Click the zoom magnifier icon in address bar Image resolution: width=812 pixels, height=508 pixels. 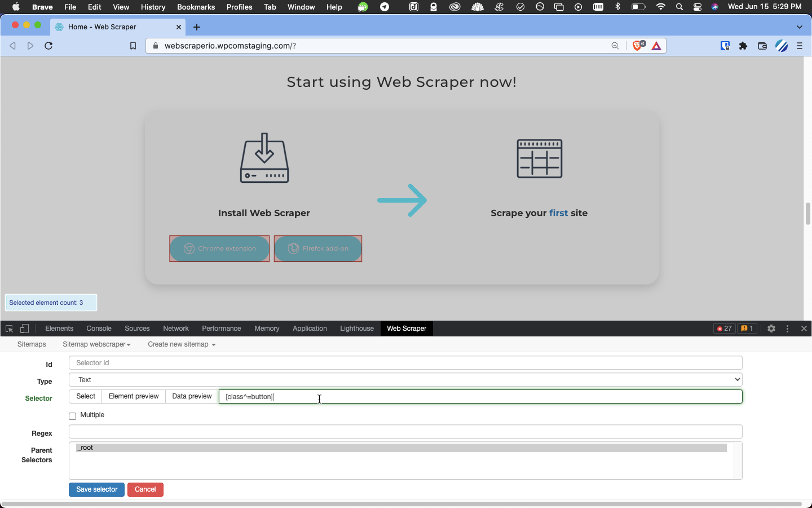[615, 46]
